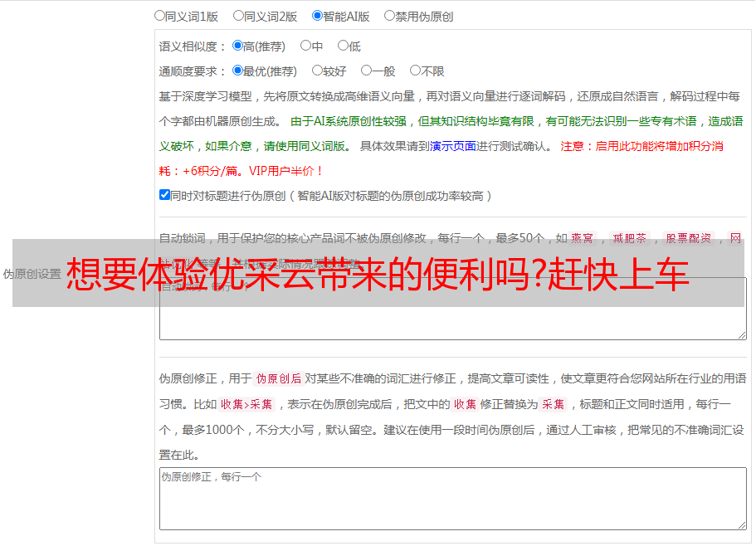The image size is (756, 546).
Task: Grab resize handle of 伪原创修正 textarea
Action: click(x=742, y=525)
